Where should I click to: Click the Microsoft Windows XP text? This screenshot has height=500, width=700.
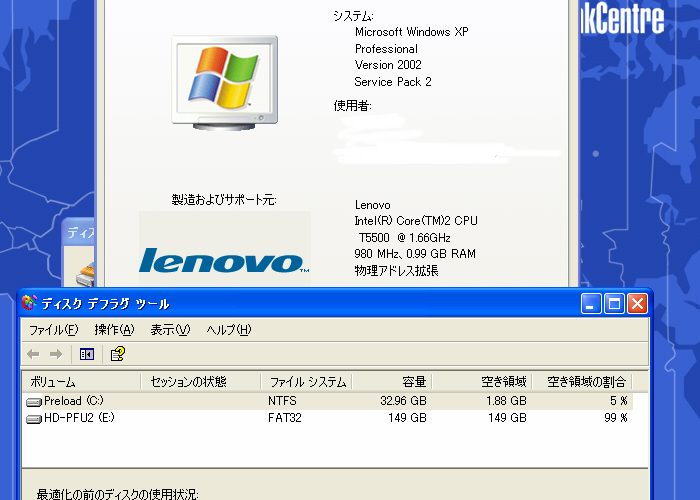[x=412, y=32]
